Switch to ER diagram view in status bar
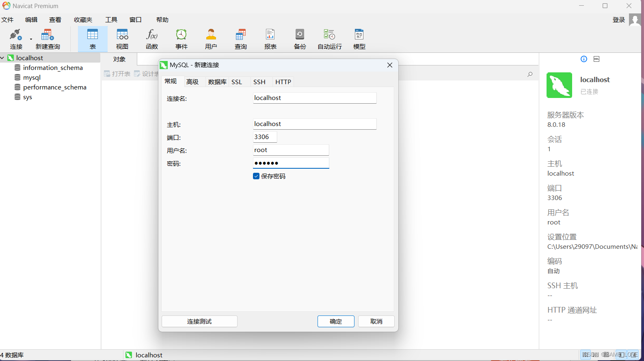 click(x=605, y=354)
